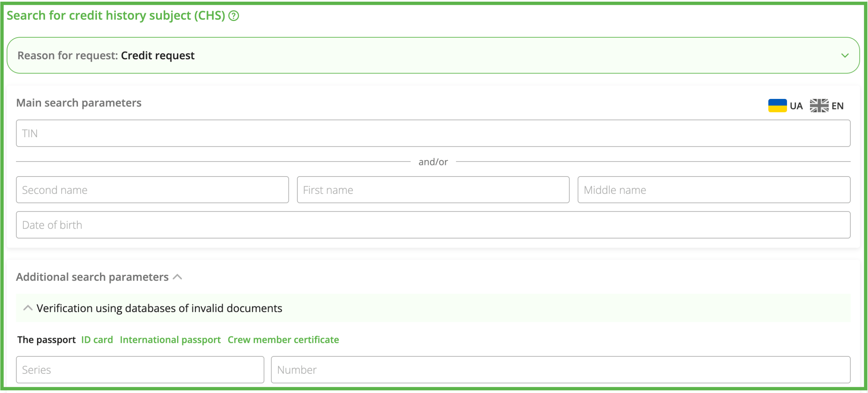Image resolution: width=868 pixels, height=393 pixels.
Task: Click the First name field
Action: (x=433, y=190)
